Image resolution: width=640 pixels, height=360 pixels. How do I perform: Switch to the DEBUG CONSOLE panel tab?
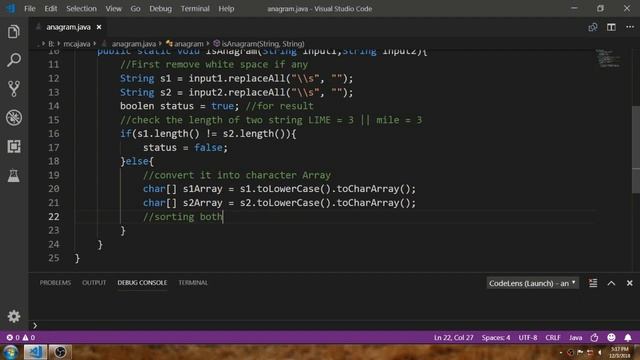[142, 282]
